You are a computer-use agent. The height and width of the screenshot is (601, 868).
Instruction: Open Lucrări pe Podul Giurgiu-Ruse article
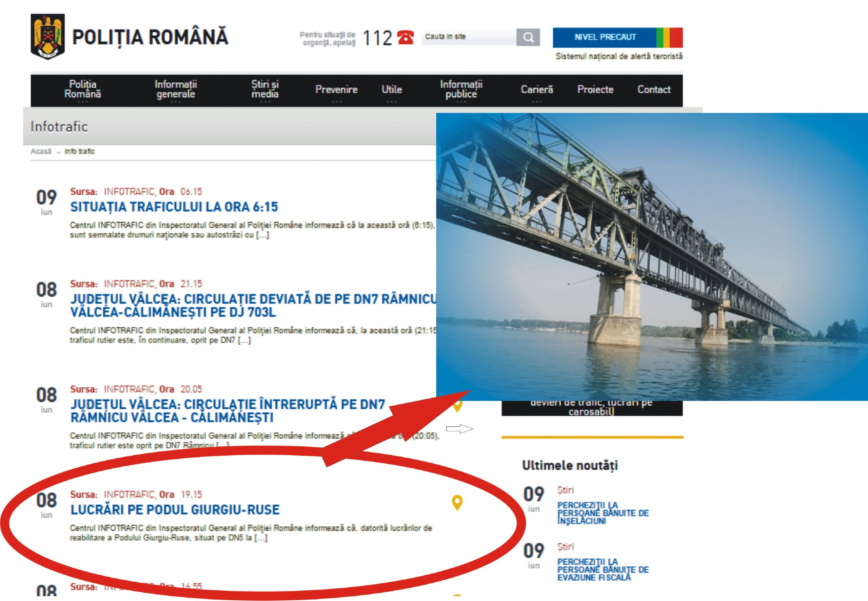pos(175,509)
